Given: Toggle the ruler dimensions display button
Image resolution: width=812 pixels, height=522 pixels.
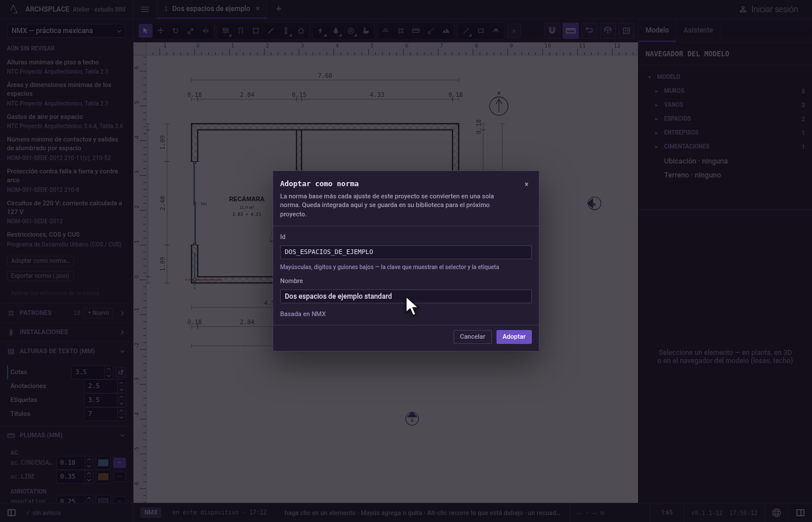Looking at the screenshot, I should [571, 30].
